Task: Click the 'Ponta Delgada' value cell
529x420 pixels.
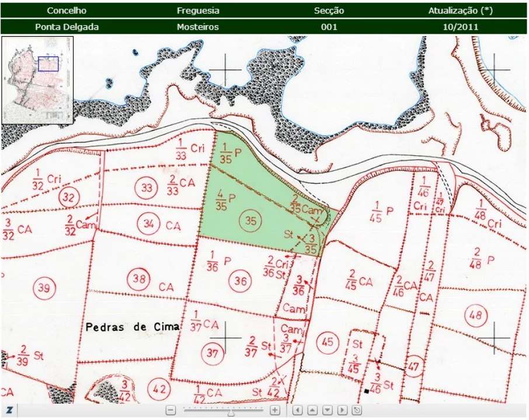Action: coord(67,27)
